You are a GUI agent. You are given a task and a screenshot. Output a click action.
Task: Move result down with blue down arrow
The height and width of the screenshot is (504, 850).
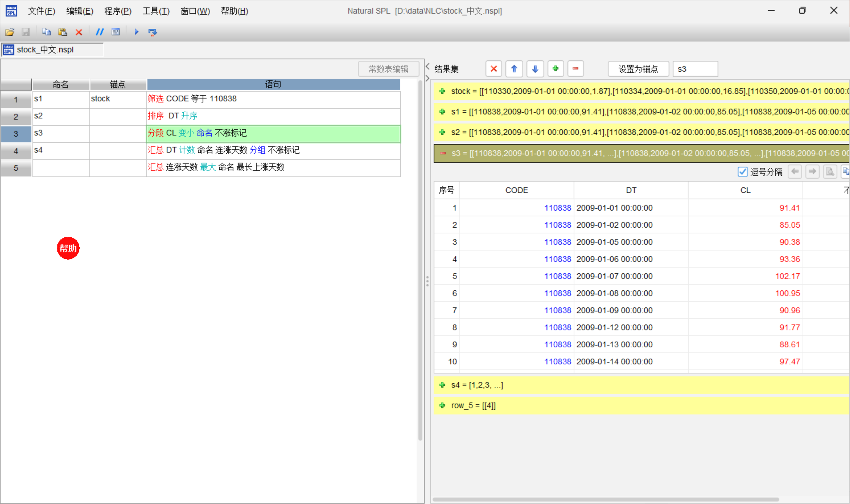point(535,69)
